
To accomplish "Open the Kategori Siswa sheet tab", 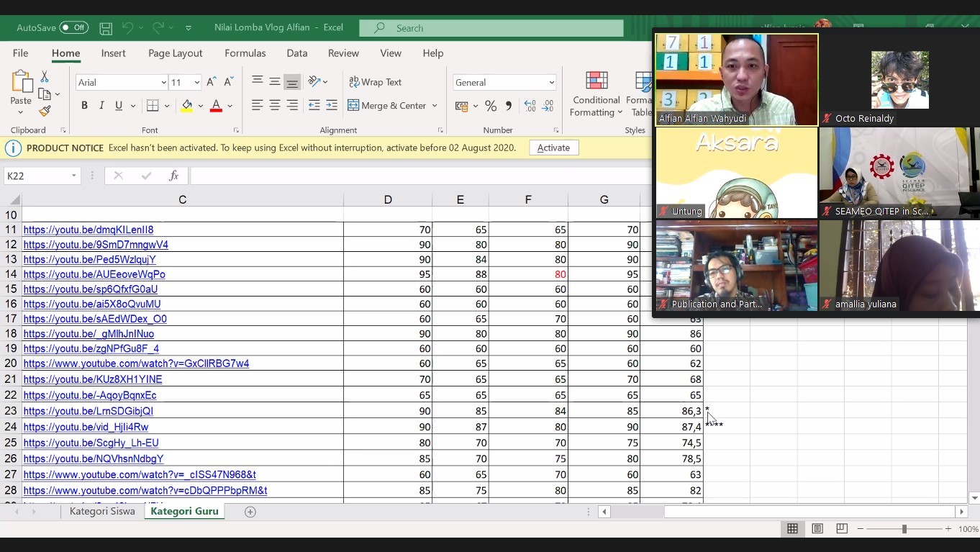I will pos(103,511).
